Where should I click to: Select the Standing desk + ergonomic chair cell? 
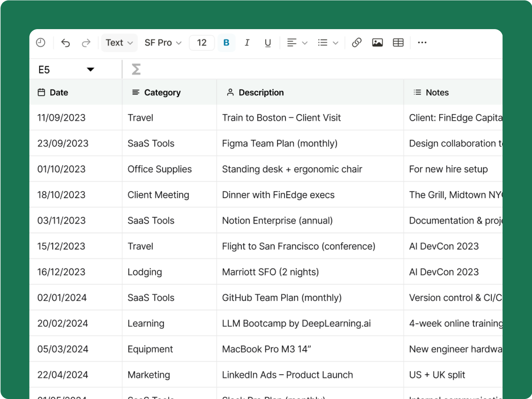[x=310, y=169]
